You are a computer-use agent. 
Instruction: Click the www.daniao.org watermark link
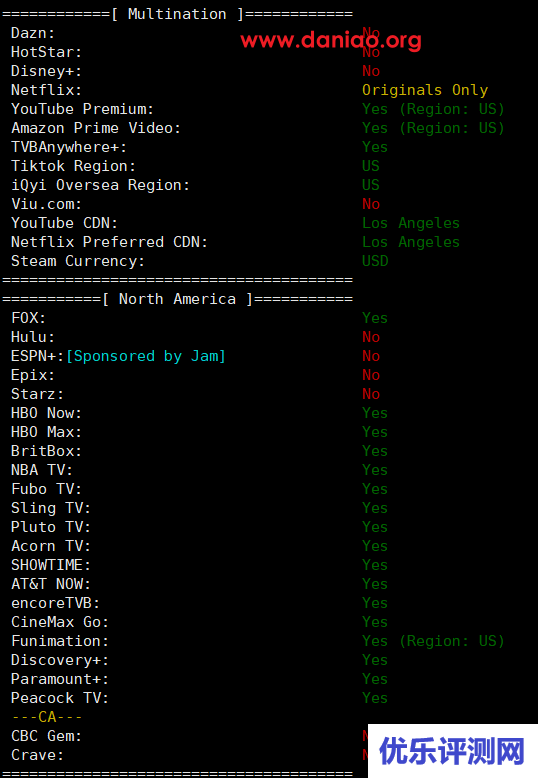pyautogui.click(x=331, y=41)
